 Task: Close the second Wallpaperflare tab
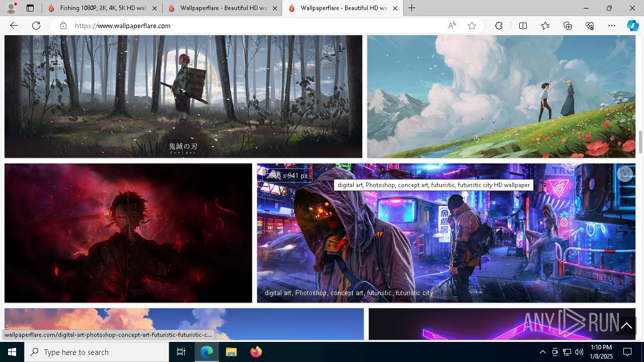[x=275, y=8]
